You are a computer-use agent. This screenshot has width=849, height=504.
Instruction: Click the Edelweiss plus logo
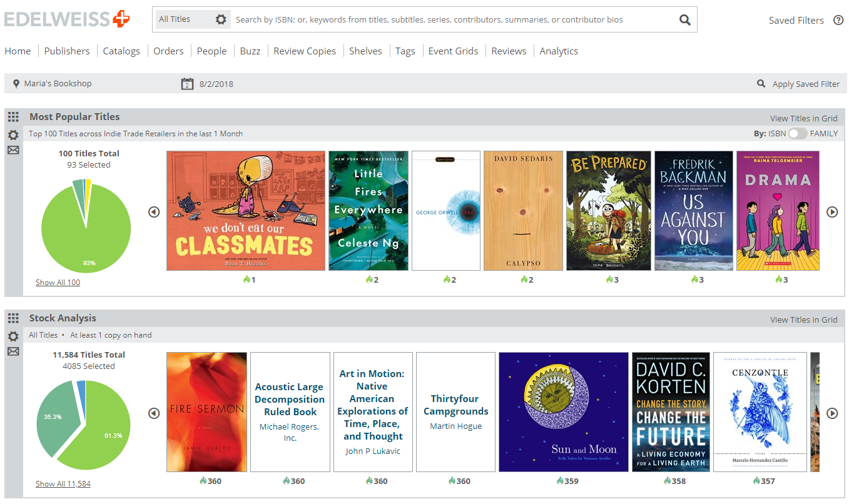pos(68,19)
